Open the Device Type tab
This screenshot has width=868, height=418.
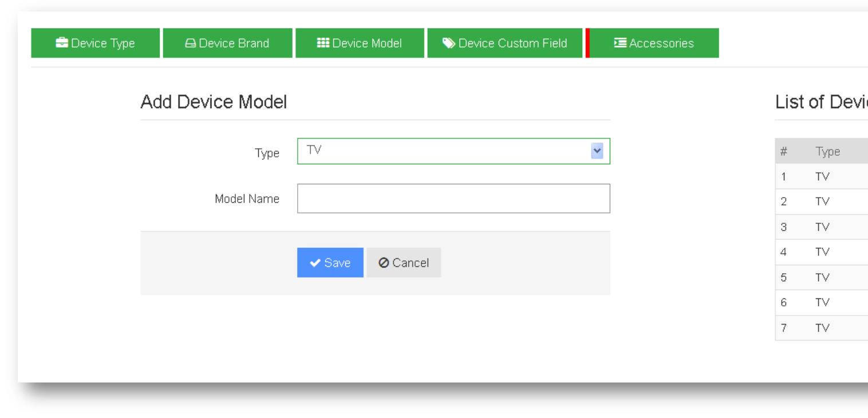(x=96, y=43)
